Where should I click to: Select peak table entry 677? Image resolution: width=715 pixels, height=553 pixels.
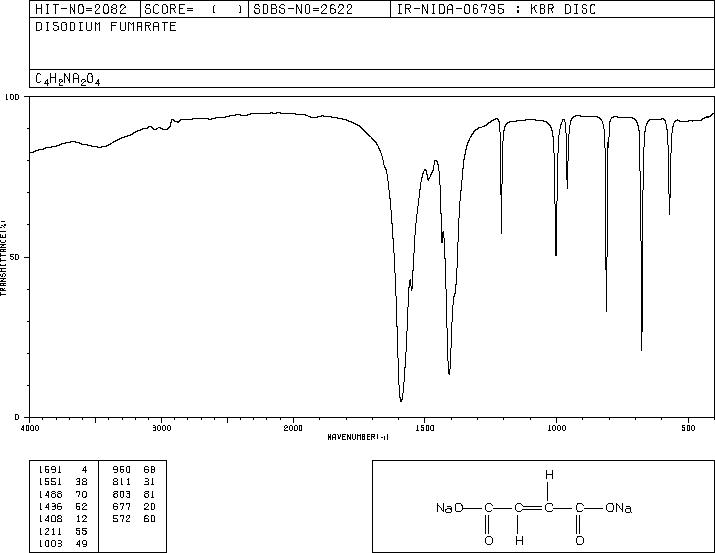click(x=122, y=506)
